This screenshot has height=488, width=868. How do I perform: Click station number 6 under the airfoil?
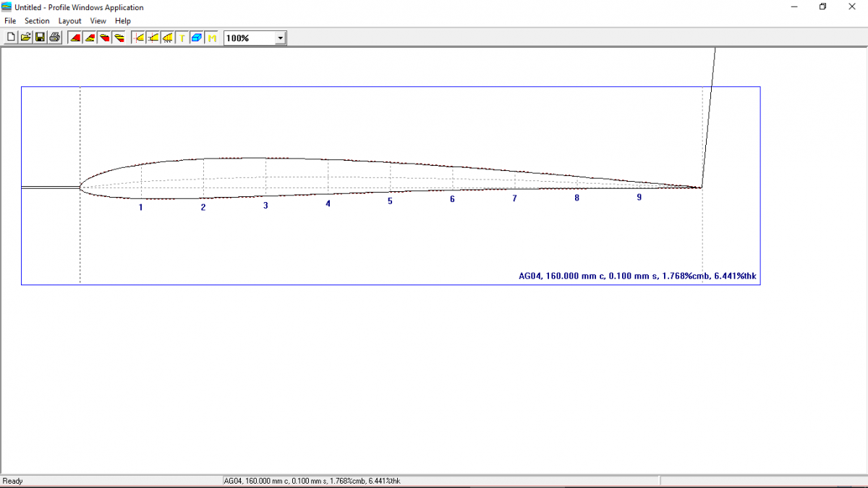(x=452, y=199)
